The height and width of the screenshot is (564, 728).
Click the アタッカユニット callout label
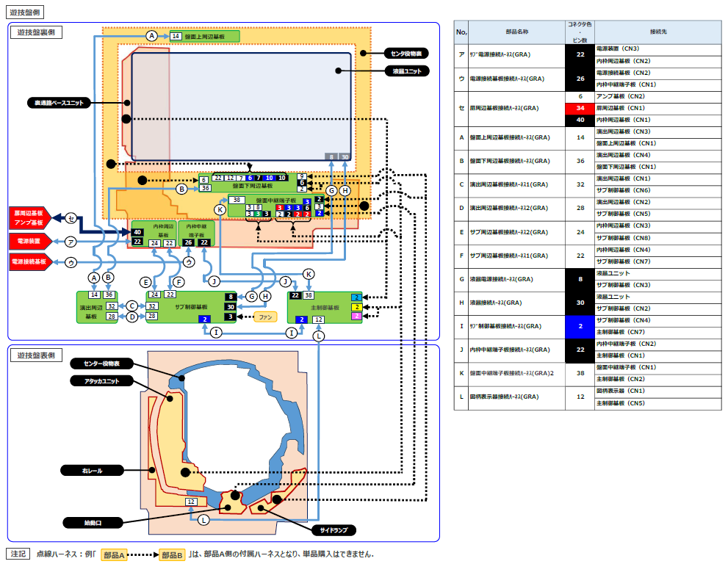pos(101,381)
